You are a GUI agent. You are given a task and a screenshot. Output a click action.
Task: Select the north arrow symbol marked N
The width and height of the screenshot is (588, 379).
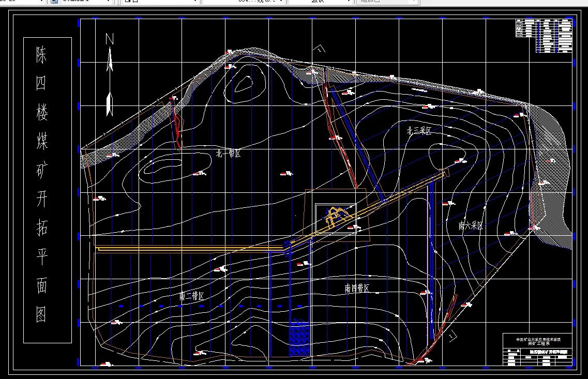[110, 74]
